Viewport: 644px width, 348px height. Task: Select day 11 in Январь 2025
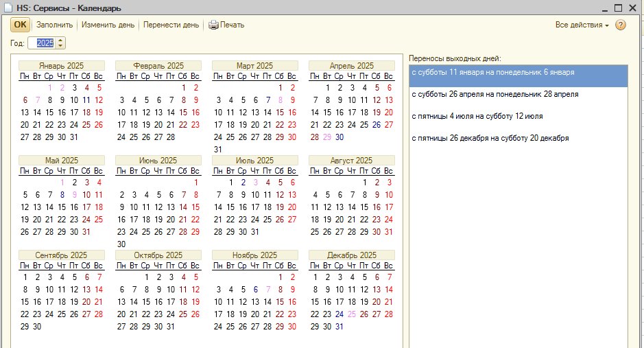[86, 100]
